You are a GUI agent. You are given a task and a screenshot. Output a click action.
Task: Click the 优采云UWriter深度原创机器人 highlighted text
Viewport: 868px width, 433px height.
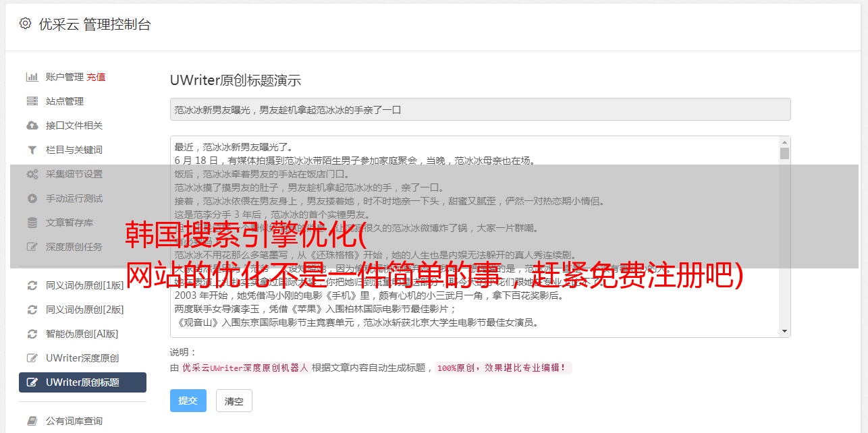tap(246, 368)
